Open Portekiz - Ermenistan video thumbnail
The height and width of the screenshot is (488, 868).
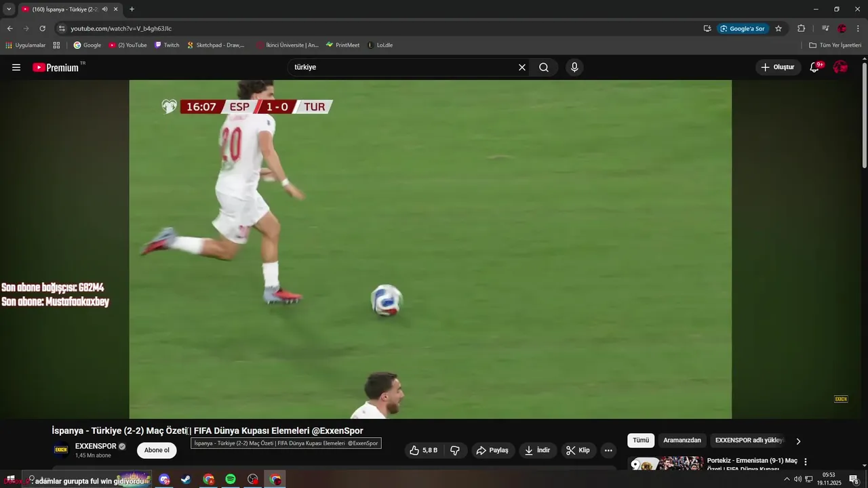(667, 464)
